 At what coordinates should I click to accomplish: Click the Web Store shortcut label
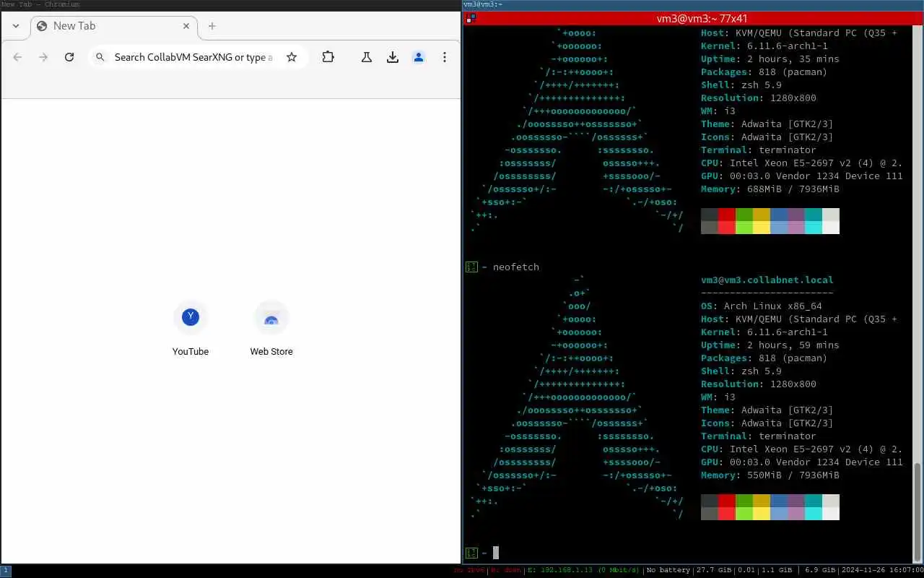tap(271, 352)
